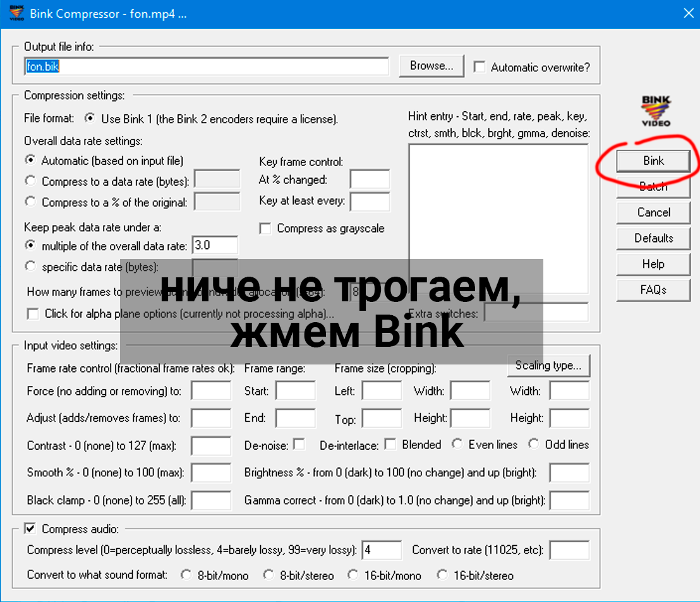The image size is (700, 602).
Task: Click the At % changed field
Action: (x=370, y=179)
